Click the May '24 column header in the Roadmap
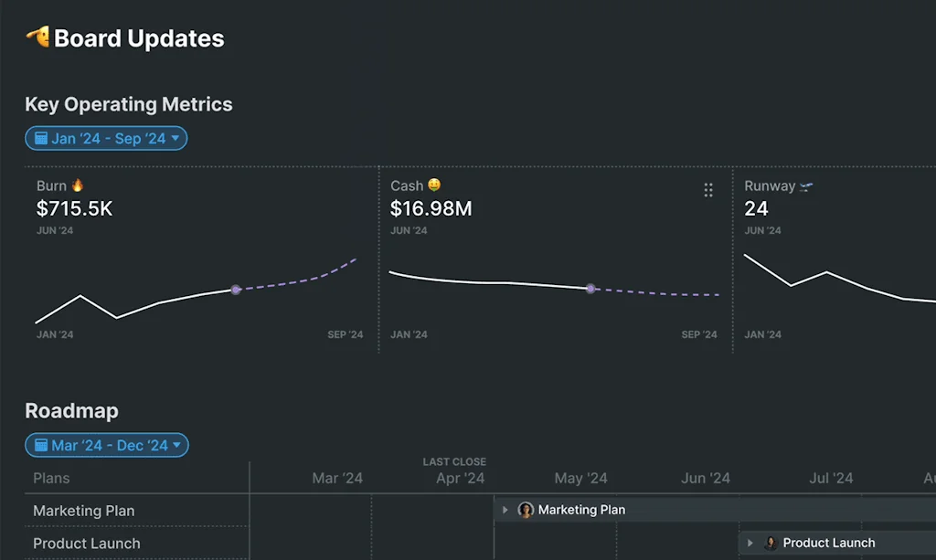The image size is (936, 560). [x=580, y=478]
